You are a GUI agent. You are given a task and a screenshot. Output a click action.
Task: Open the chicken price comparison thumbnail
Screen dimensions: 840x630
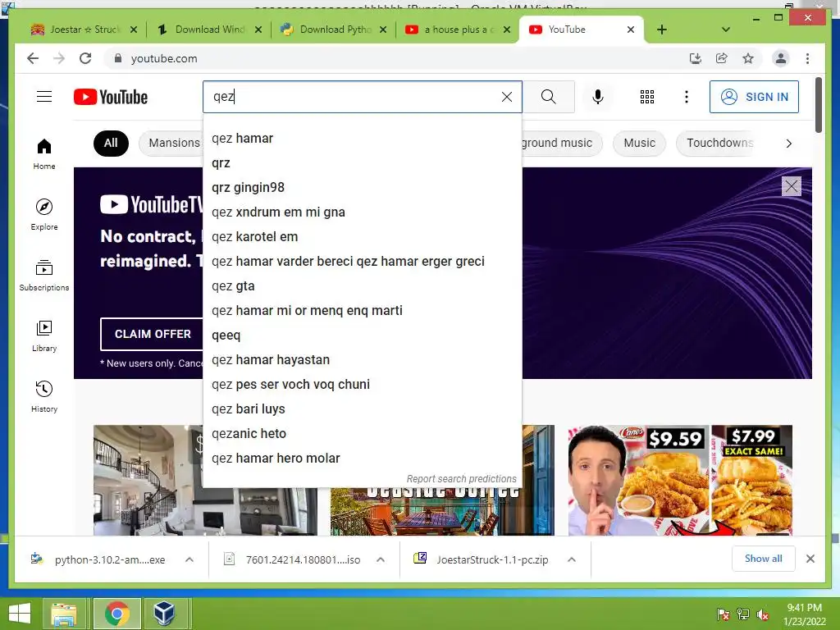pyautogui.click(x=680, y=480)
